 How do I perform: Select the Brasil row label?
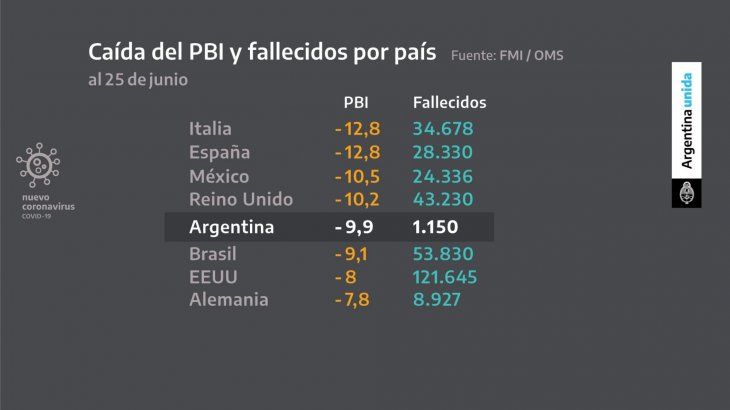tap(213, 253)
